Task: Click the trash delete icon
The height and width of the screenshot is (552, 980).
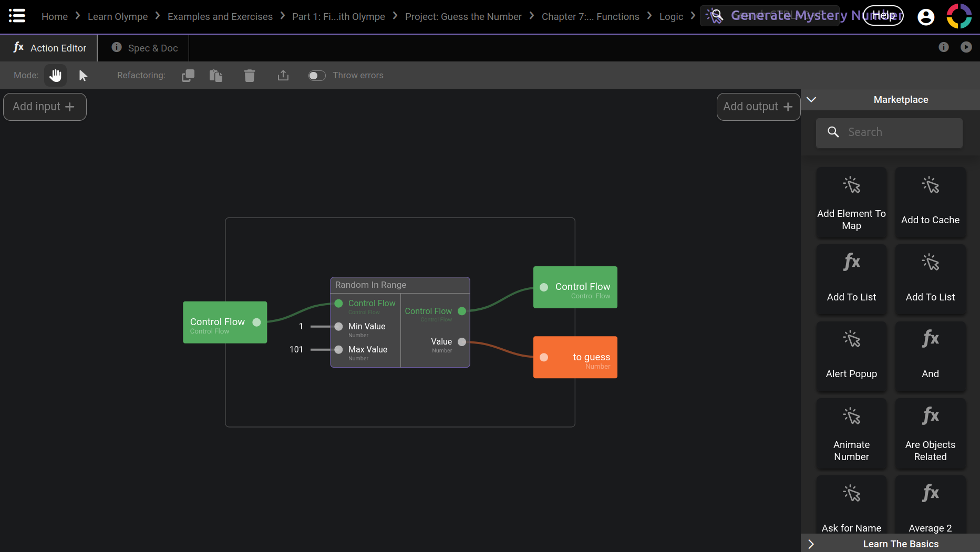Action: click(x=250, y=76)
